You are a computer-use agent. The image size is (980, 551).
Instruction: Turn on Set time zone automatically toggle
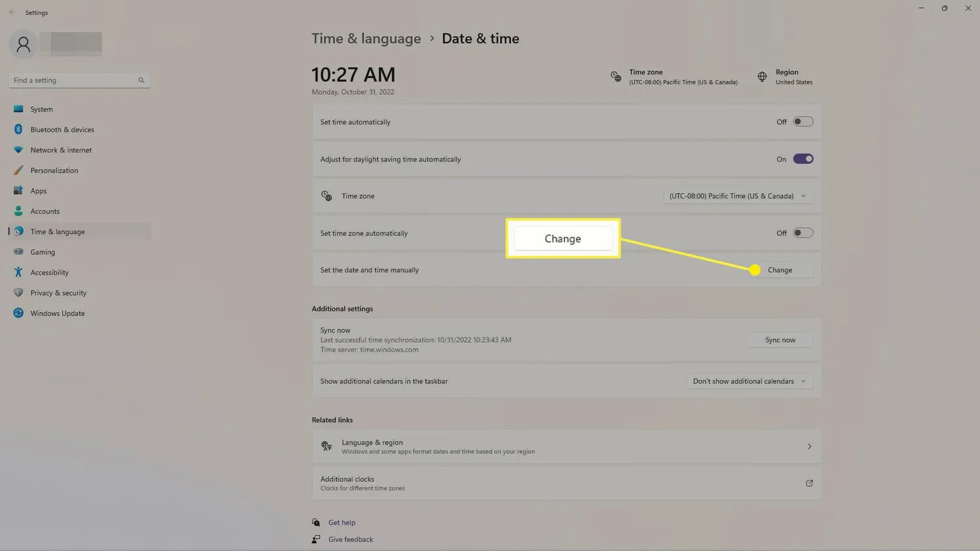pyautogui.click(x=803, y=233)
